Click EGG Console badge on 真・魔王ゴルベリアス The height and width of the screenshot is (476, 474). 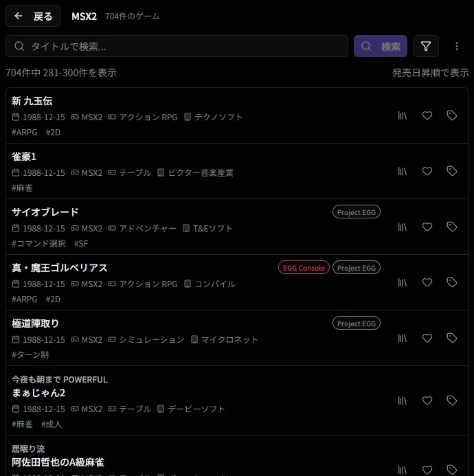coord(304,268)
